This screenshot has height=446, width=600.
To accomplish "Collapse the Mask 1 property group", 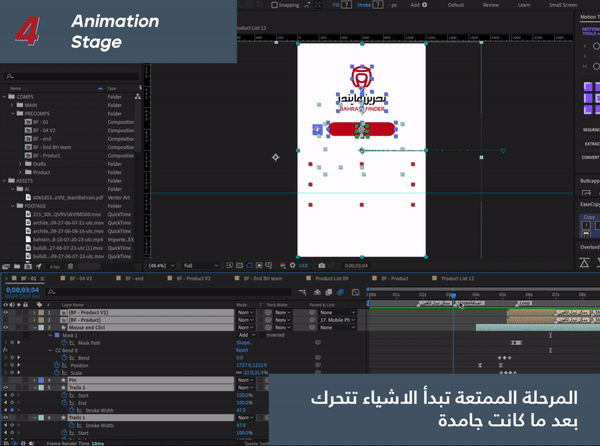I will [50, 335].
